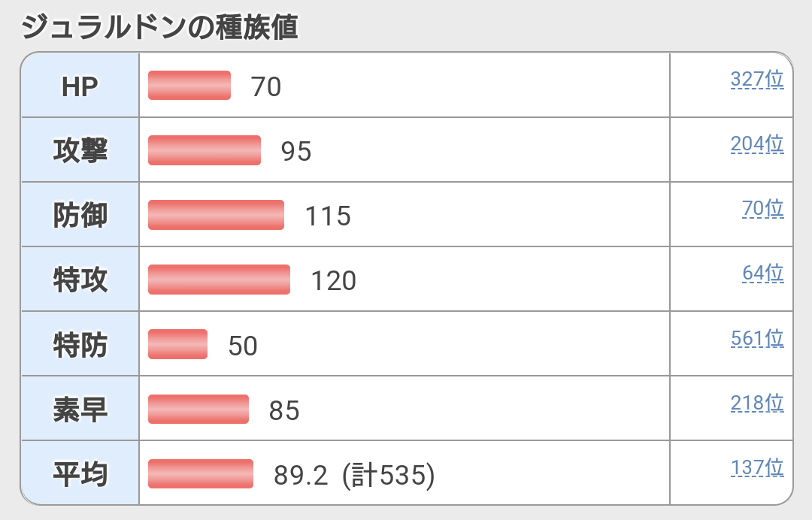Screen dimensions: 812x520
Task: Click the 327位 HP ranking link
Action: pyautogui.click(x=756, y=79)
